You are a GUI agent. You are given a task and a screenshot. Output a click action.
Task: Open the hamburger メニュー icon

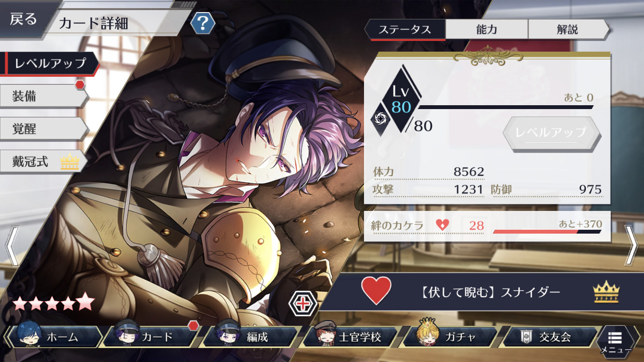[615, 341]
